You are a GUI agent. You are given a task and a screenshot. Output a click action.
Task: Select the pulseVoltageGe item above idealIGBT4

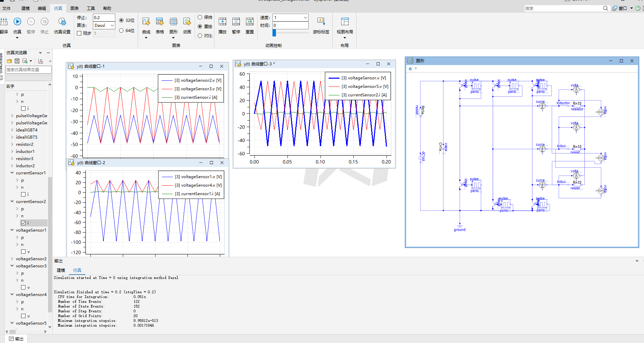point(32,123)
